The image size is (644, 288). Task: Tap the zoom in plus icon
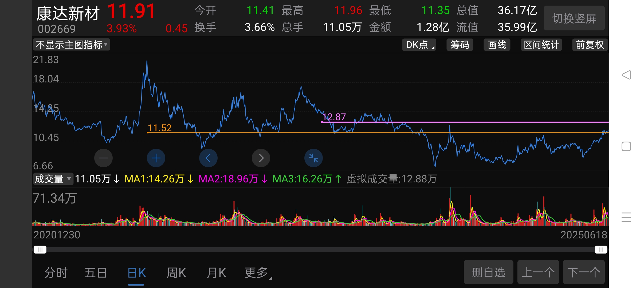pyautogui.click(x=156, y=158)
